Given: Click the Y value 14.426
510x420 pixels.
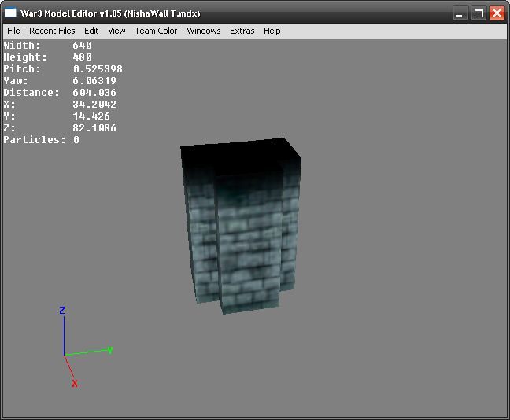Looking at the screenshot, I should click(91, 116).
